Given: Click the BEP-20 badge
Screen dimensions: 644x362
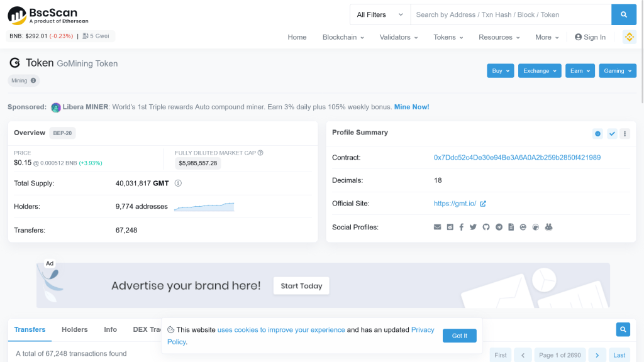Looking at the screenshot, I should (62, 133).
